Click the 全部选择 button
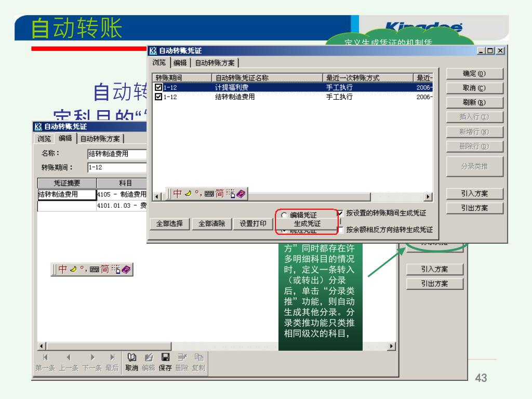Image resolution: width=532 pixels, height=399 pixels. (170, 223)
